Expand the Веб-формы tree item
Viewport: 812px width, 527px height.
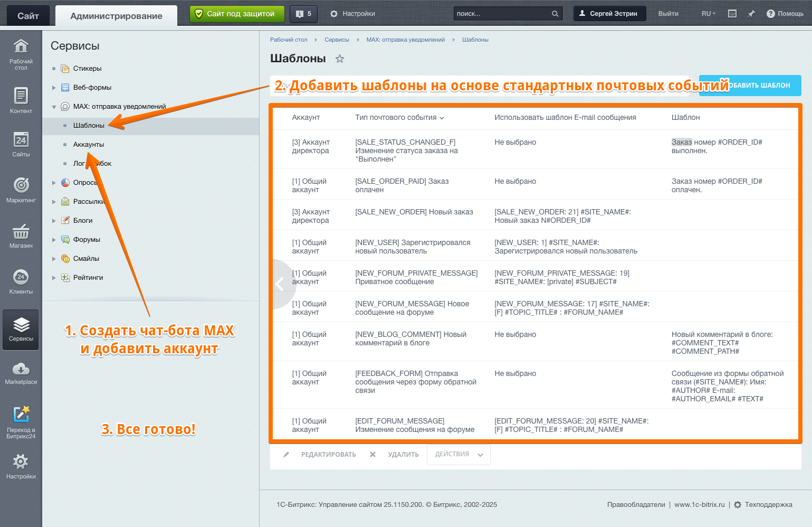coord(53,87)
